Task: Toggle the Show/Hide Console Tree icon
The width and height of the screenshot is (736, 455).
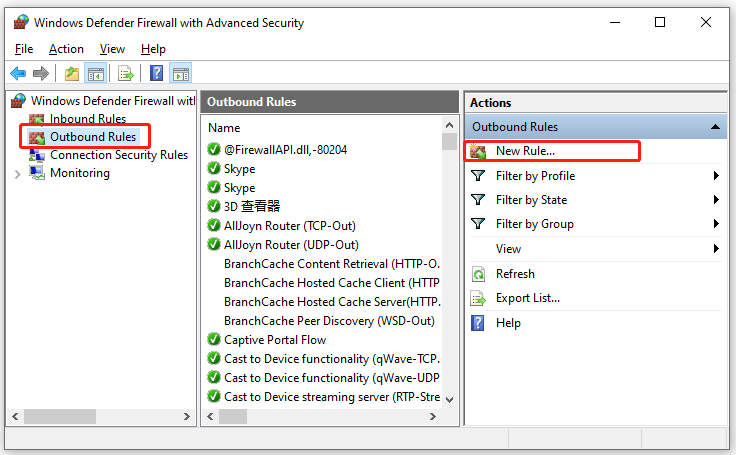Action: click(x=96, y=73)
